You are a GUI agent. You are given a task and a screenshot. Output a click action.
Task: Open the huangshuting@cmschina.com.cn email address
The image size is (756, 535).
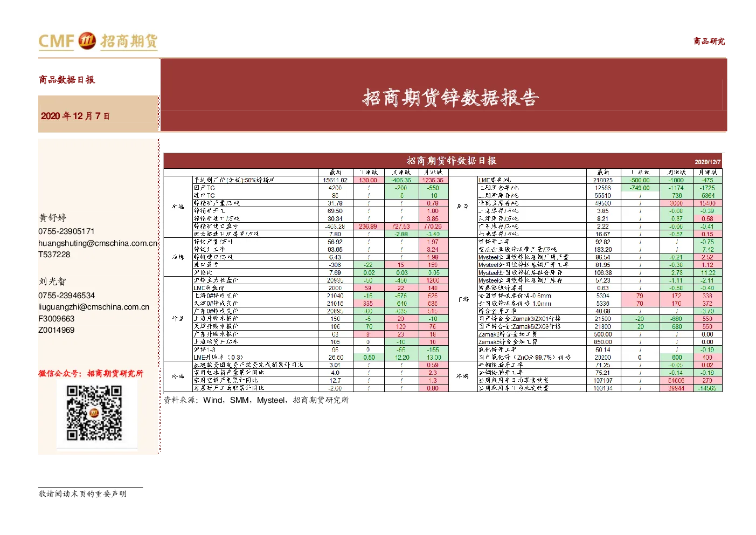click(98, 243)
